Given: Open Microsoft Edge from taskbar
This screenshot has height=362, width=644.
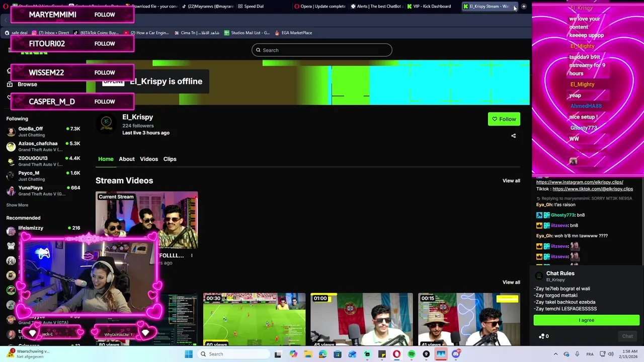Looking at the screenshot, I should [x=323, y=354].
